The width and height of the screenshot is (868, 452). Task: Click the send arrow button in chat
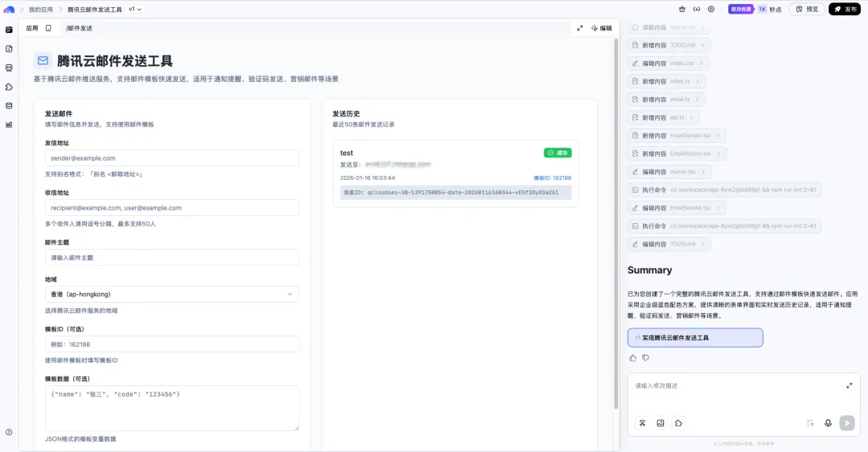[847, 423]
